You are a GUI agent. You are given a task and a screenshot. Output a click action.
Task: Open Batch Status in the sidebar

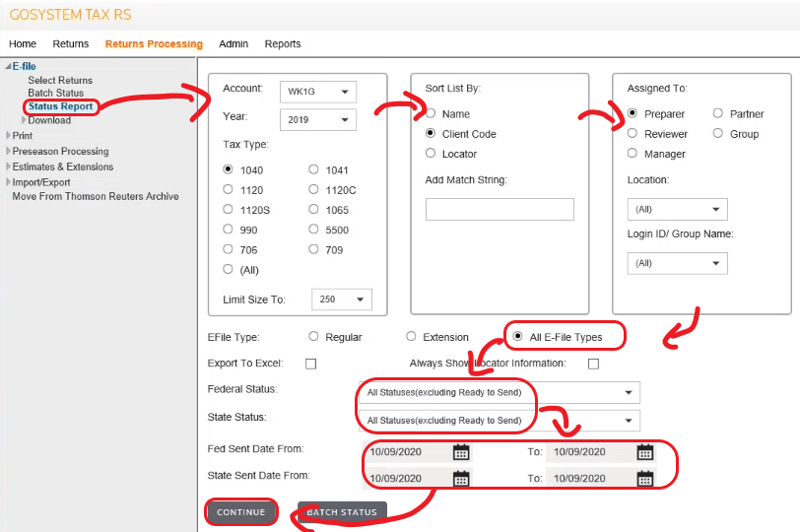pyautogui.click(x=55, y=93)
